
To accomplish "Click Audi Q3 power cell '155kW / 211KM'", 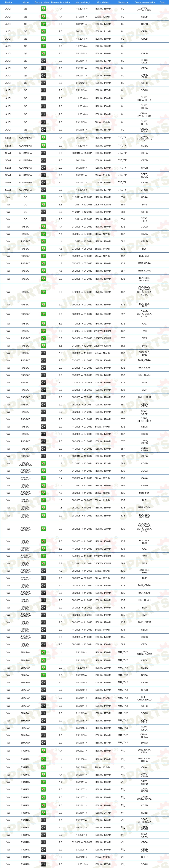I will click(103, 31).
